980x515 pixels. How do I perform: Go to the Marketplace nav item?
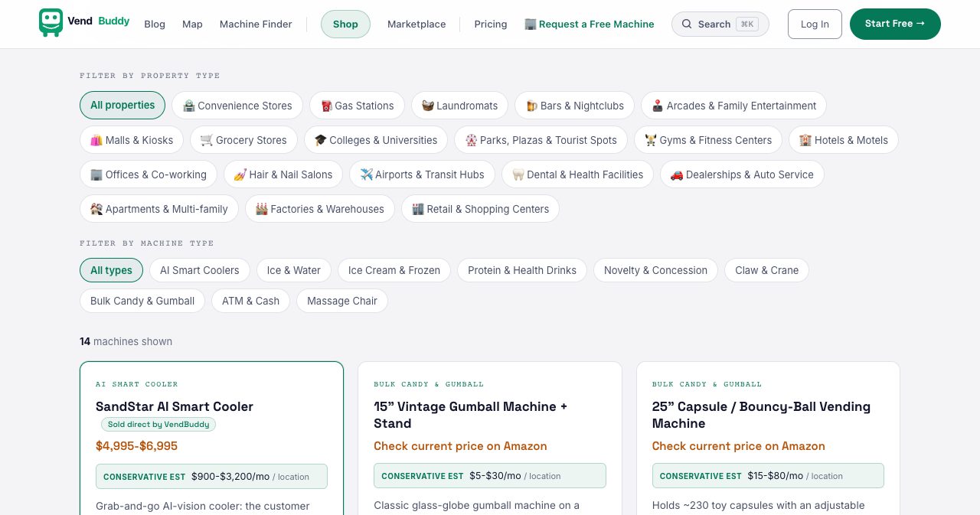[x=416, y=24]
